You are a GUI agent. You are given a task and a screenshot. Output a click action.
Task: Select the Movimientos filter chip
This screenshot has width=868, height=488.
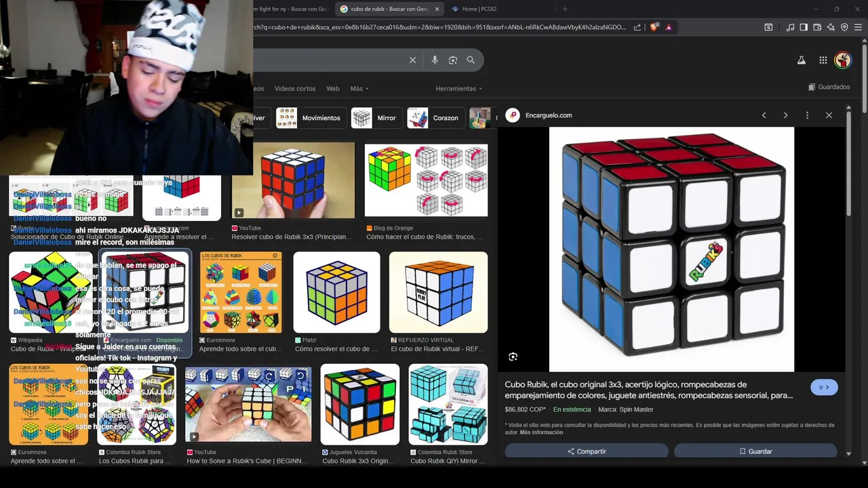(311, 118)
